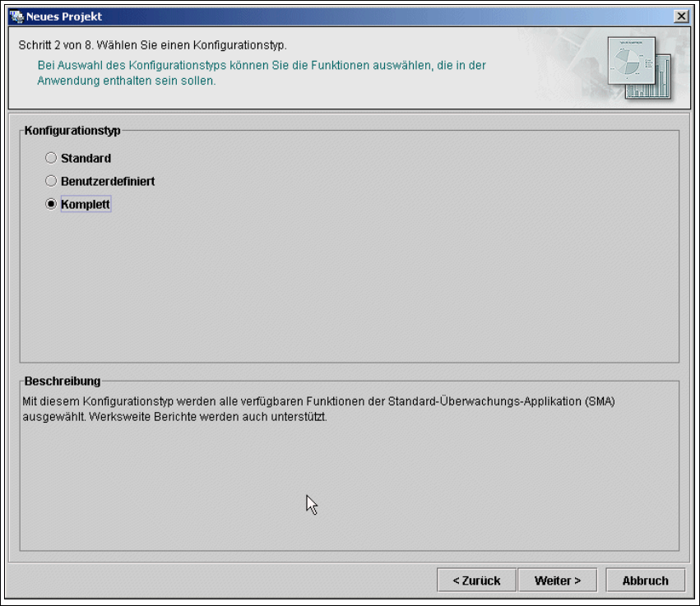Screen dimensions: 700x606
Task: Click the Neues Projekt title bar icon
Action: click(16, 17)
